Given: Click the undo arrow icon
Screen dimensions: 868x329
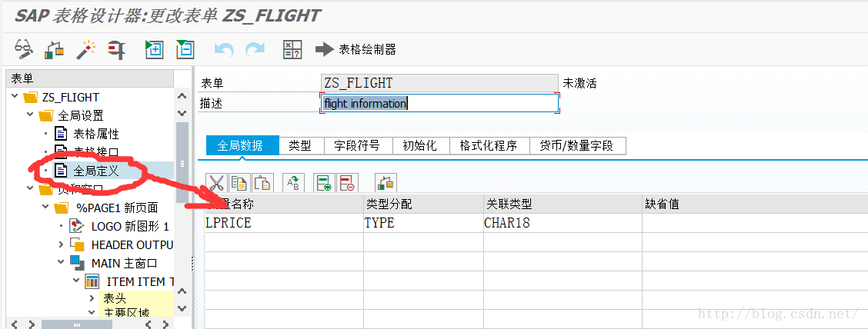Looking at the screenshot, I should click(224, 50).
